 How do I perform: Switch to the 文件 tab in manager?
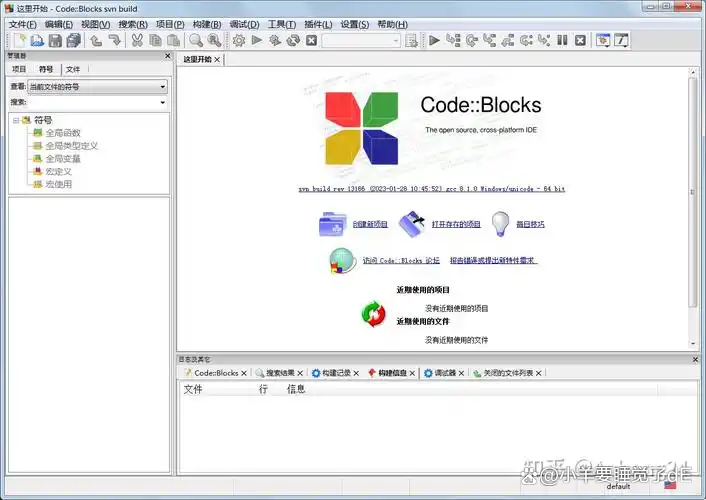[x=73, y=69]
